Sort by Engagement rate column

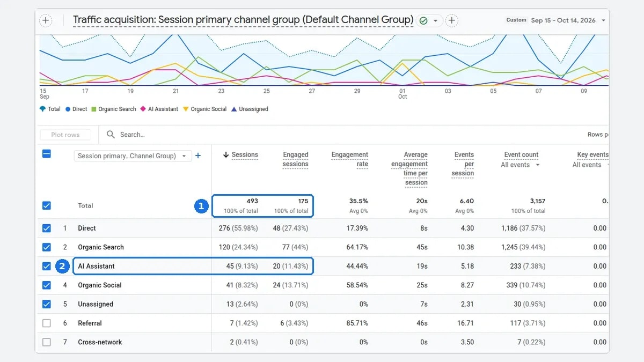click(x=350, y=159)
